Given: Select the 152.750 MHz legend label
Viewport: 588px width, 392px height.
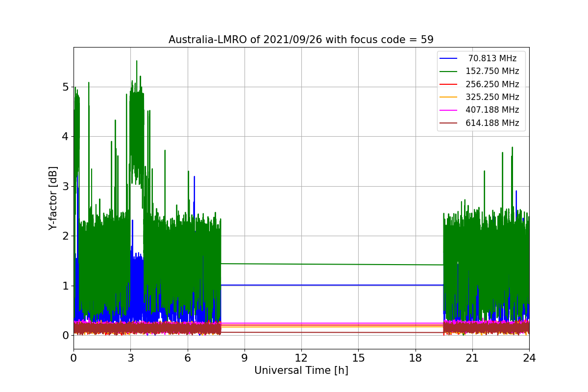Looking at the screenshot, I should coord(492,72).
